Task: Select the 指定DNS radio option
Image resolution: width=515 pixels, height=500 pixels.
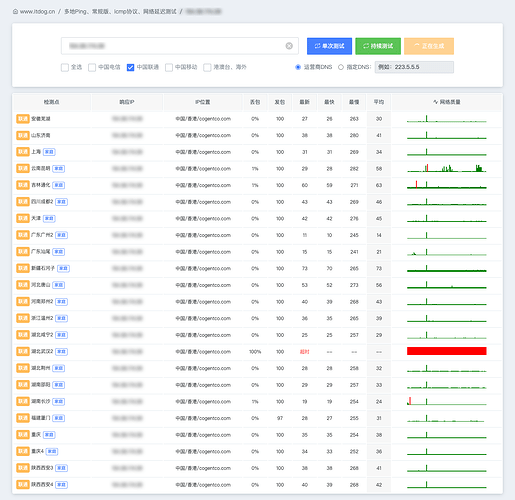Action: (341, 67)
